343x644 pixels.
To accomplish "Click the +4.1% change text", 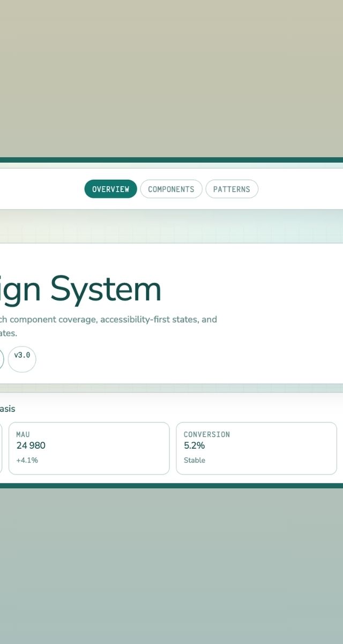I will 27,460.
